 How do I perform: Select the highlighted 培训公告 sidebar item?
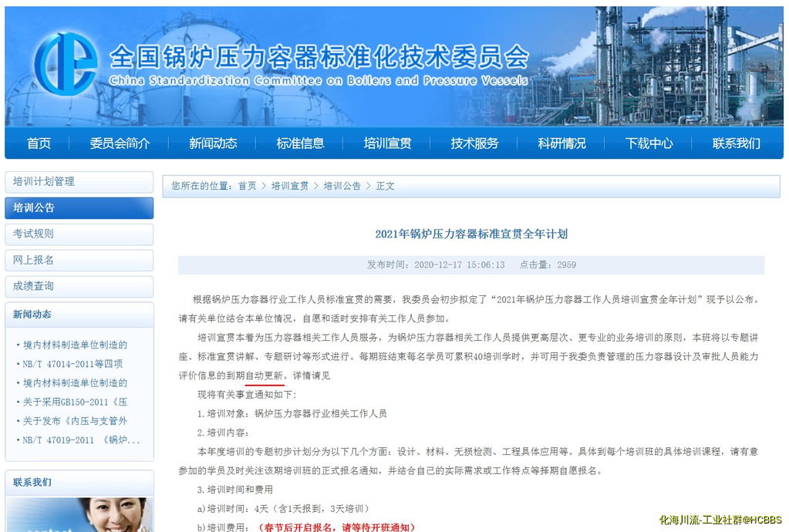click(x=79, y=208)
